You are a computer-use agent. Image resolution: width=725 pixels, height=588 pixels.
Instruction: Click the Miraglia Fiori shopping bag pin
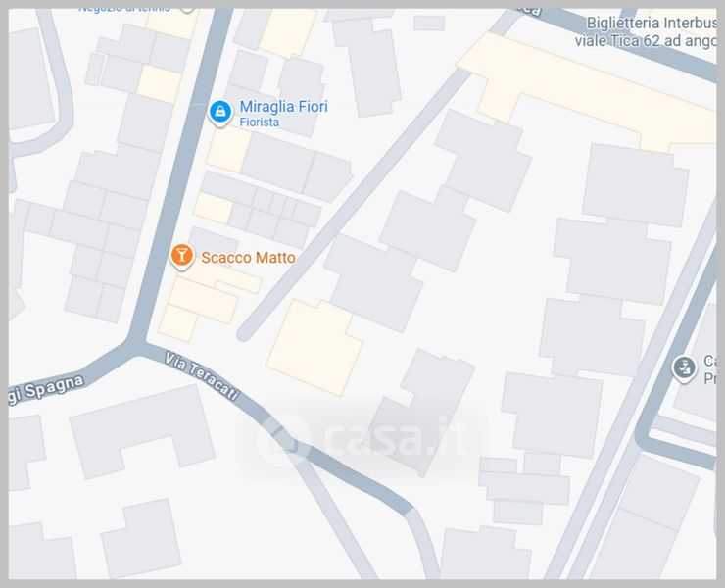[x=220, y=113]
